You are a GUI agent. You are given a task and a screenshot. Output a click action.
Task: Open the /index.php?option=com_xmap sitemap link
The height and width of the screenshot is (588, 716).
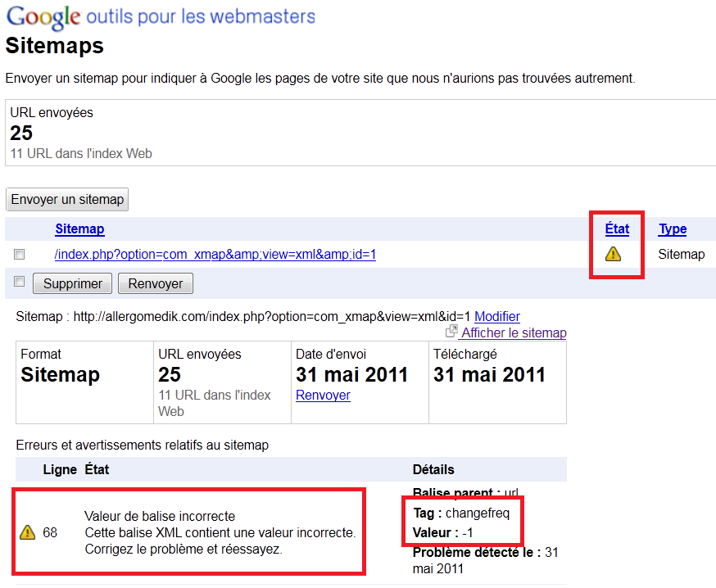215,255
